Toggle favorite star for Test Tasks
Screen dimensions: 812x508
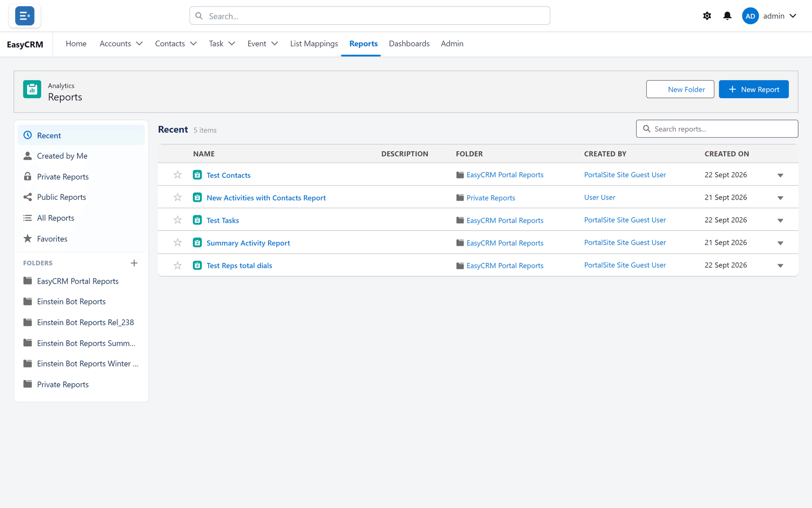coord(178,220)
